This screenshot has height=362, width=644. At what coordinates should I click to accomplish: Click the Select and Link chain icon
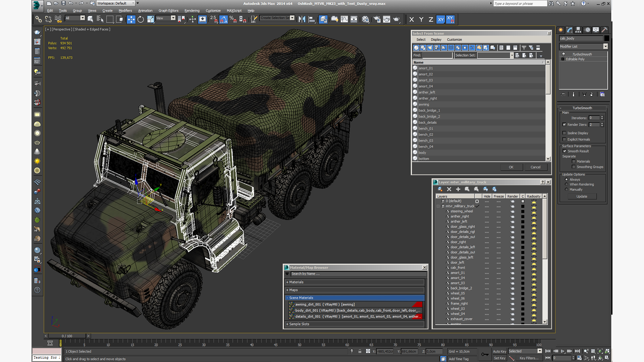point(39,19)
